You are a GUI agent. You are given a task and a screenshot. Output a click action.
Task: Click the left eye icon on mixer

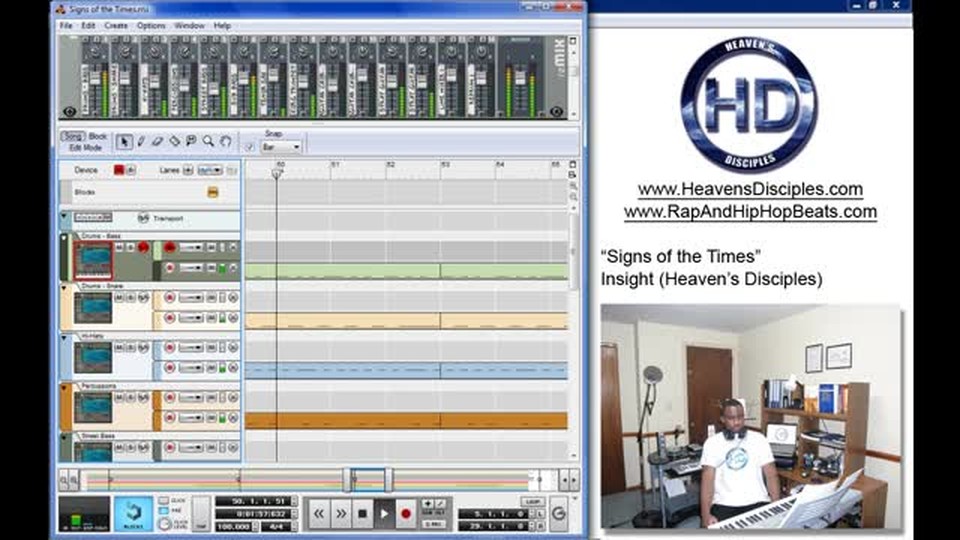69,111
